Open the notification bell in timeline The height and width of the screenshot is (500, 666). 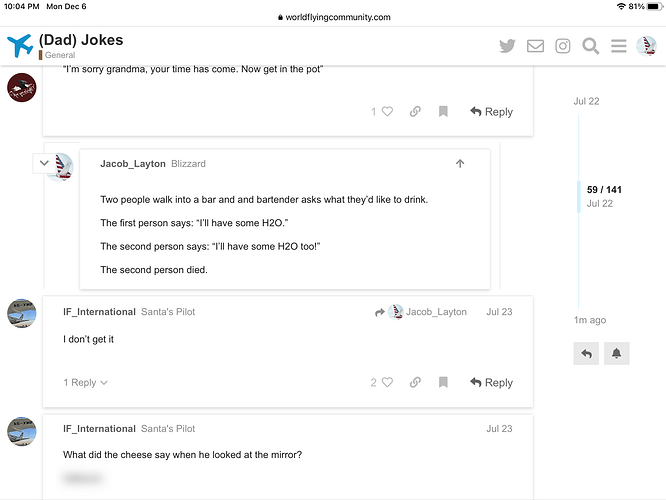tap(616, 353)
